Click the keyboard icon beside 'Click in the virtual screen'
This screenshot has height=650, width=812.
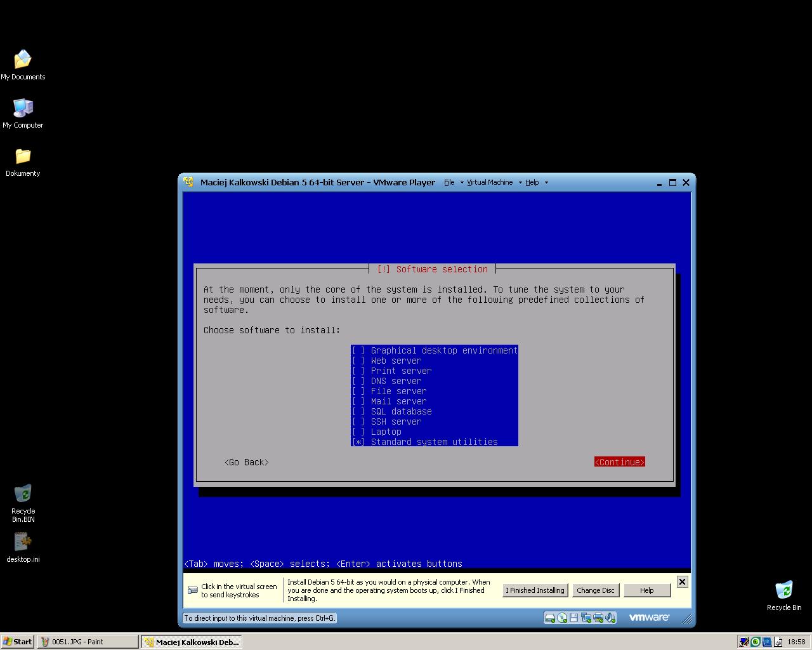click(193, 590)
